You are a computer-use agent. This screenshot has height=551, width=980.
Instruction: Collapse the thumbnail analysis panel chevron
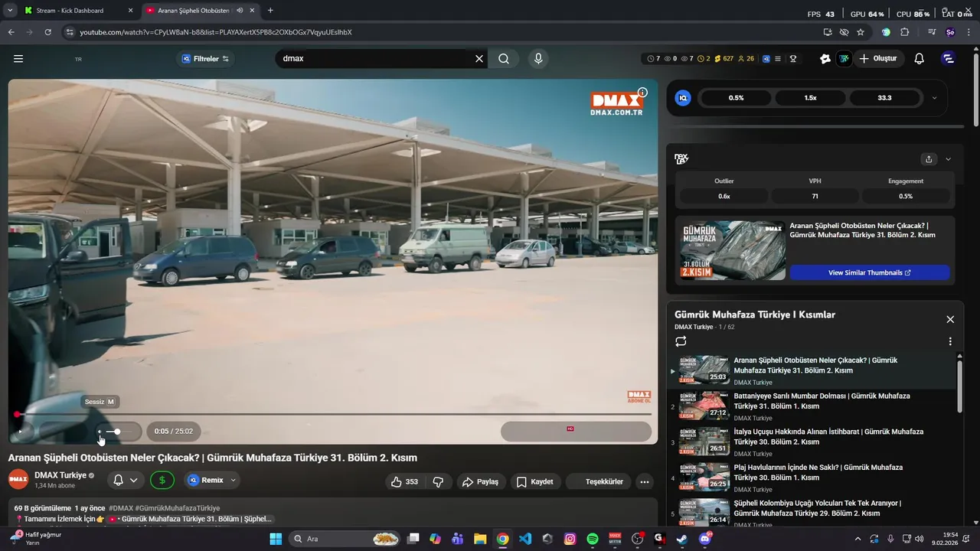coord(948,159)
